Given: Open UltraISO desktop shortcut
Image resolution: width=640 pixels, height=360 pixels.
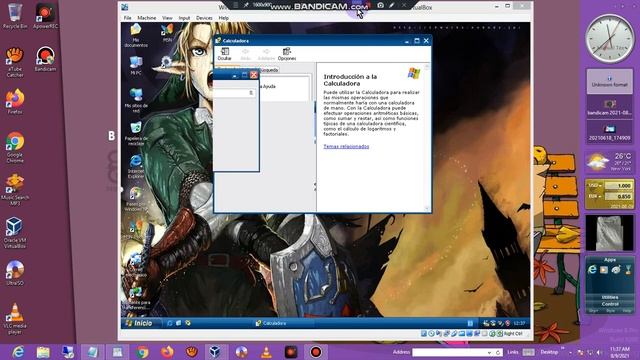Looking at the screenshot, I should [x=15, y=273].
